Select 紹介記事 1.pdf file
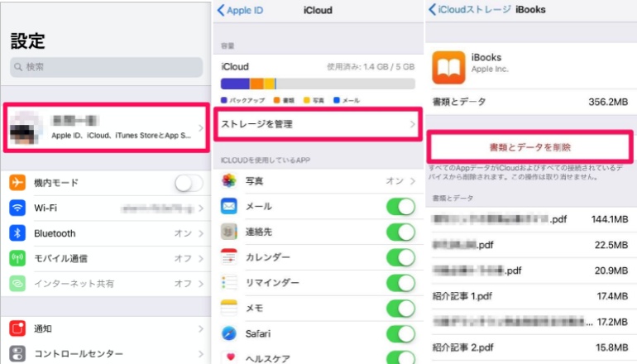 530,296
